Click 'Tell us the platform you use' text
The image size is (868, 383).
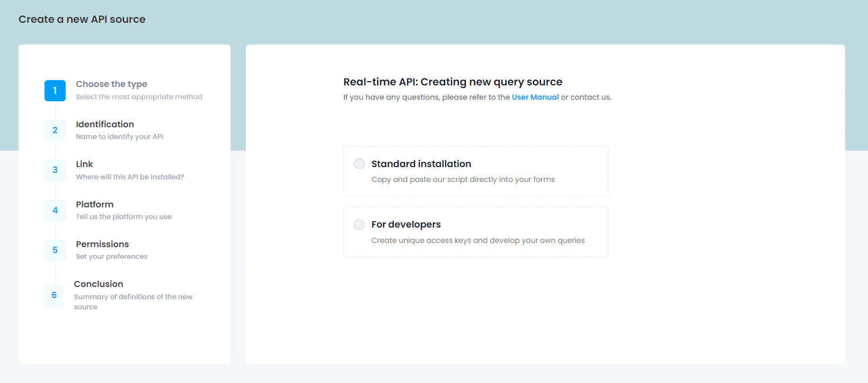(x=123, y=216)
